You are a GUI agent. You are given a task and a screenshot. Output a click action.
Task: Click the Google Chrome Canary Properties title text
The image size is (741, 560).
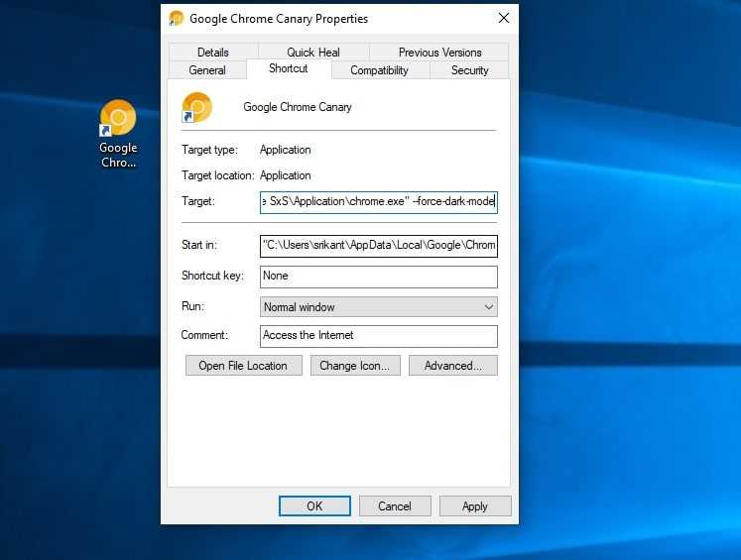(x=279, y=19)
